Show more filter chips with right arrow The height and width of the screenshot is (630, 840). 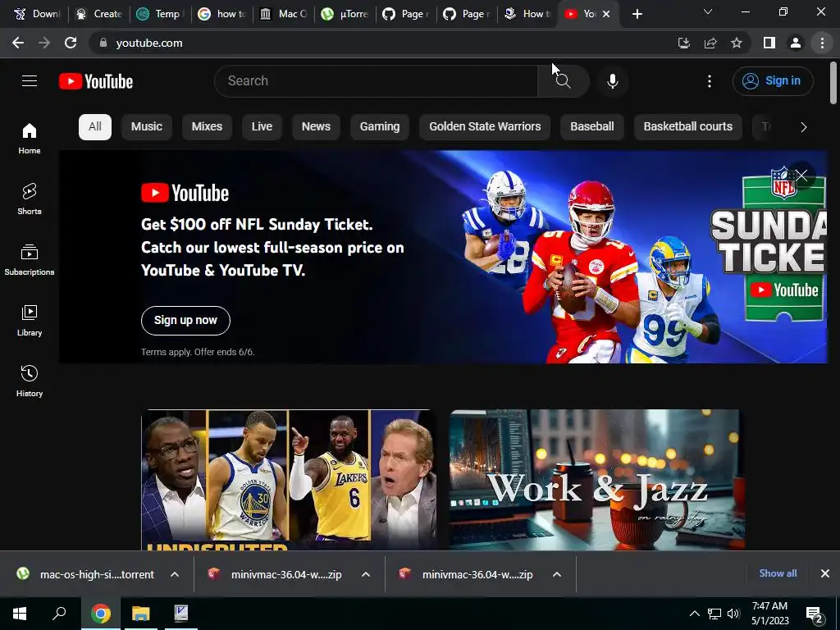tap(804, 127)
